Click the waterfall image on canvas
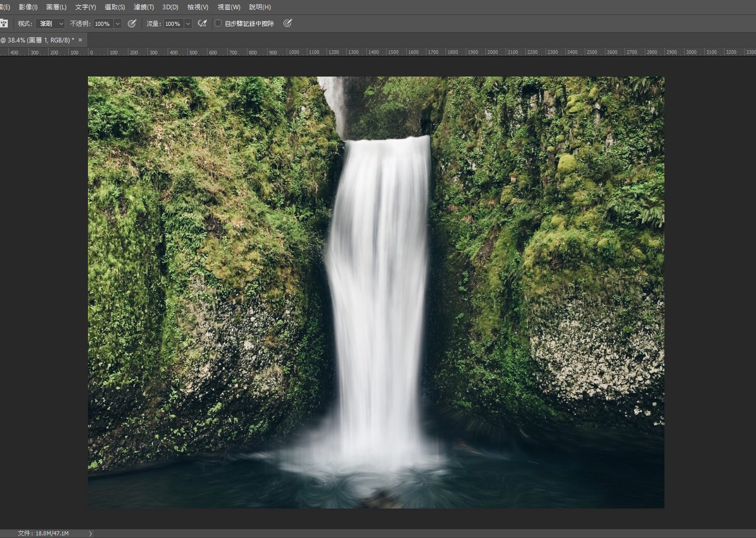Viewport: 756px width, 538px height. [376, 292]
